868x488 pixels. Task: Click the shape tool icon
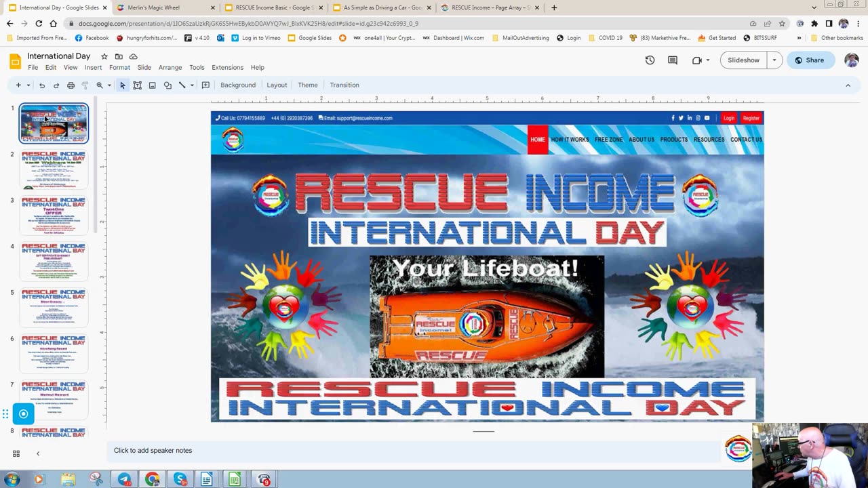point(167,85)
